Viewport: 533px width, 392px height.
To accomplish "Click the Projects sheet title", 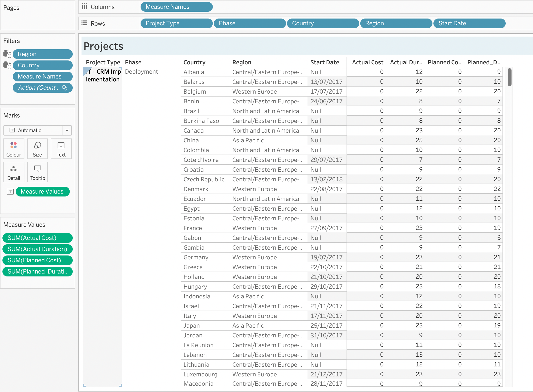I will [103, 46].
